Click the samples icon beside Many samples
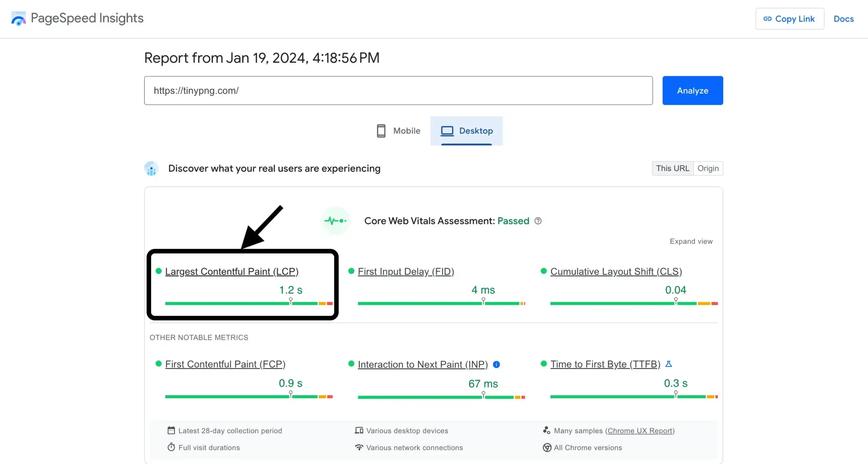This screenshot has height=464, width=868. (x=547, y=430)
